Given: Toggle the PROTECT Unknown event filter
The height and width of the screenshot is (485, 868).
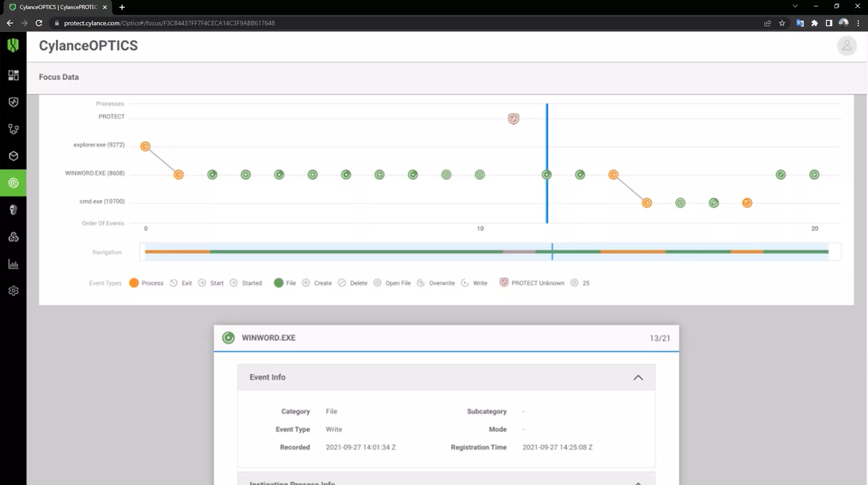Looking at the screenshot, I should pyautogui.click(x=532, y=283).
